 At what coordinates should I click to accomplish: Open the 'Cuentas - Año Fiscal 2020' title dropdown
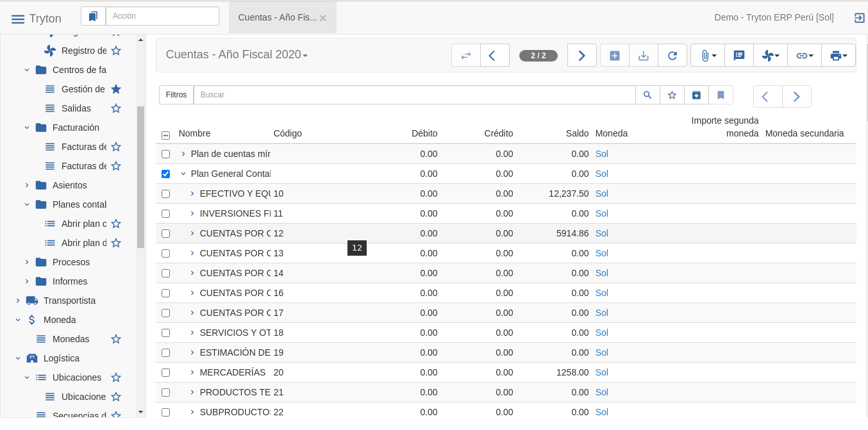[x=237, y=55]
